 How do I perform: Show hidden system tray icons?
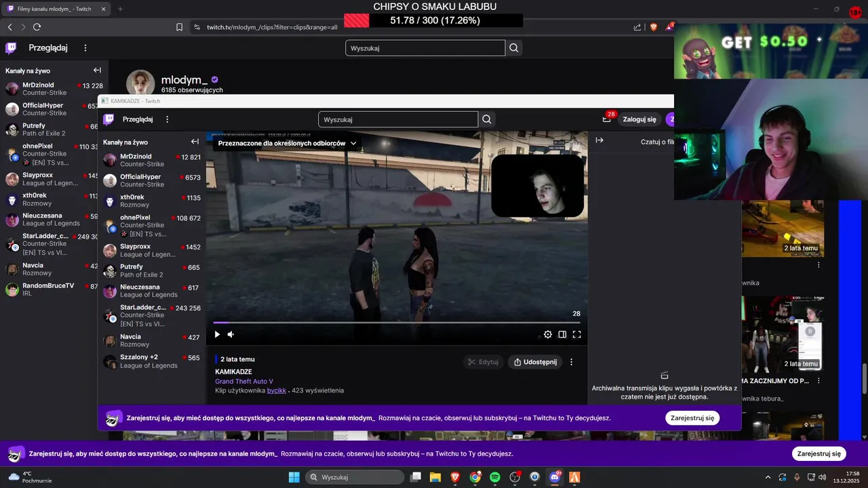click(x=768, y=477)
